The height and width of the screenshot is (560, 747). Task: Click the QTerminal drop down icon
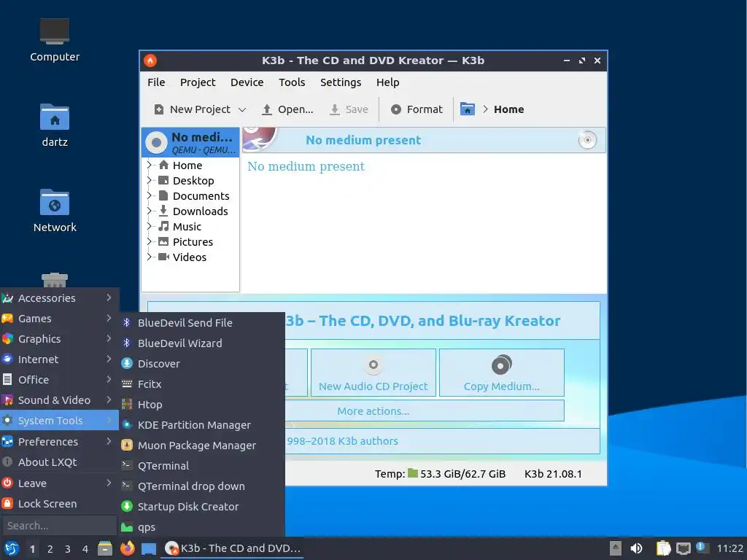coord(127,486)
